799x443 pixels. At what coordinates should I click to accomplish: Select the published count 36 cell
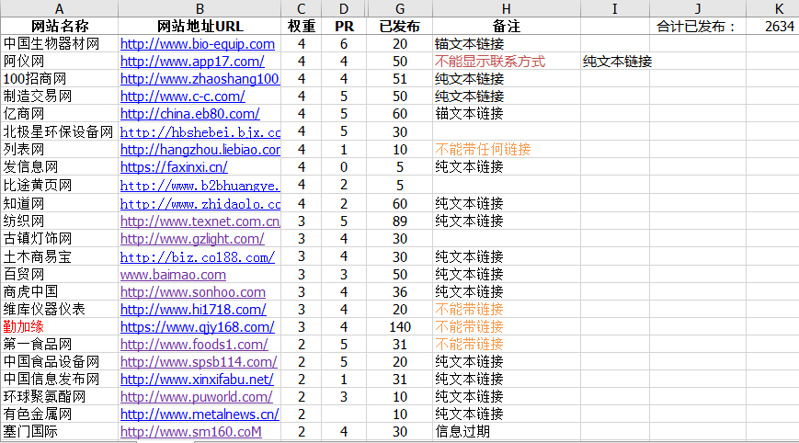400,292
